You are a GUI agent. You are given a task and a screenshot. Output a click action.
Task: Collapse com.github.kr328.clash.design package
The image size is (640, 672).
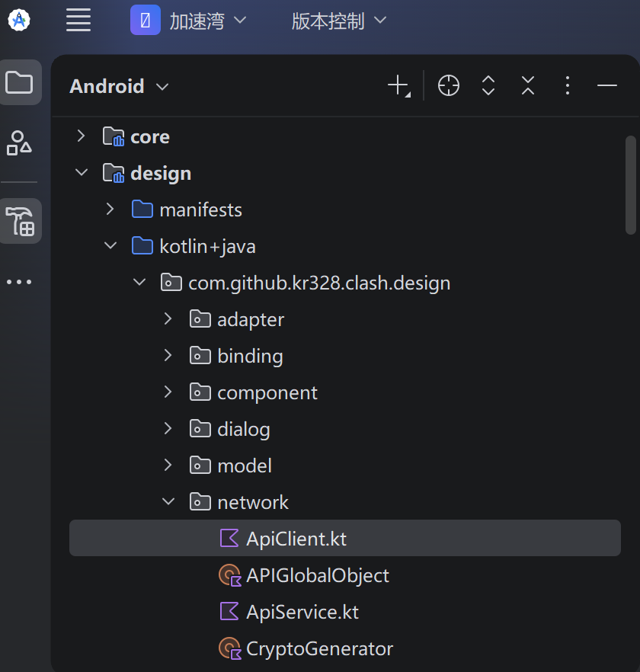(139, 282)
